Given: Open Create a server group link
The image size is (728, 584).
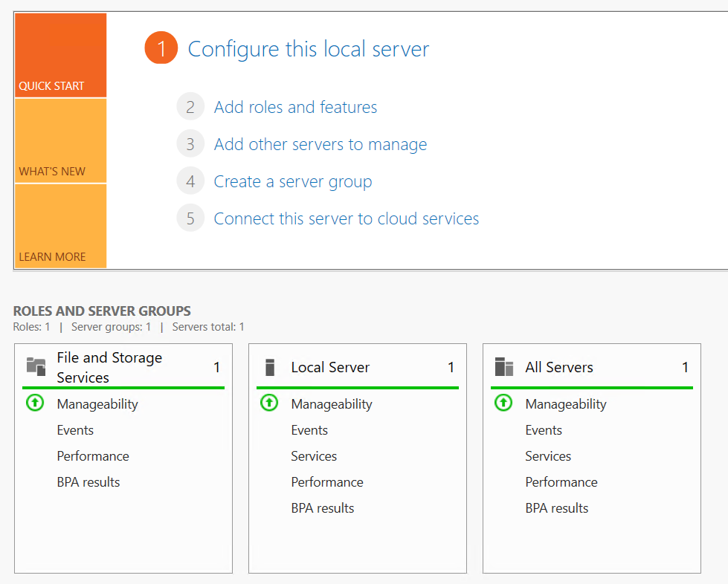Looking at the screenshot, I should coord(293,182).
